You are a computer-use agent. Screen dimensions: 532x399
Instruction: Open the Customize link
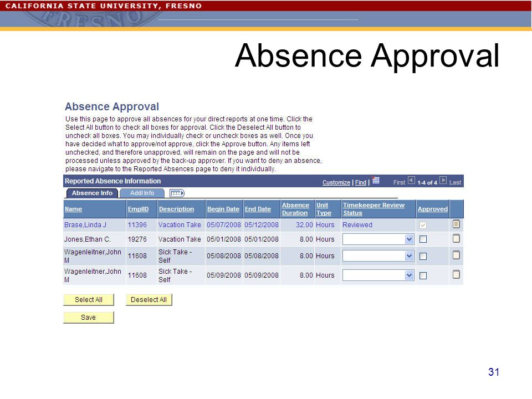tap(336, 182)
